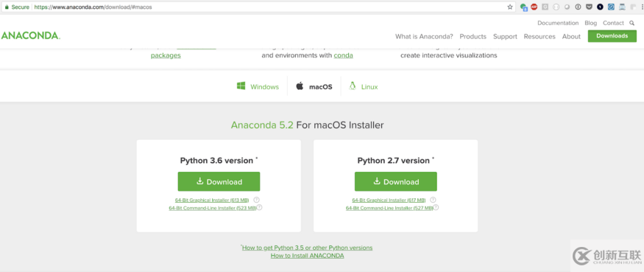This screenshot has height=272, width=644.
Task: Open the Products menu
Action: point(473,37)
